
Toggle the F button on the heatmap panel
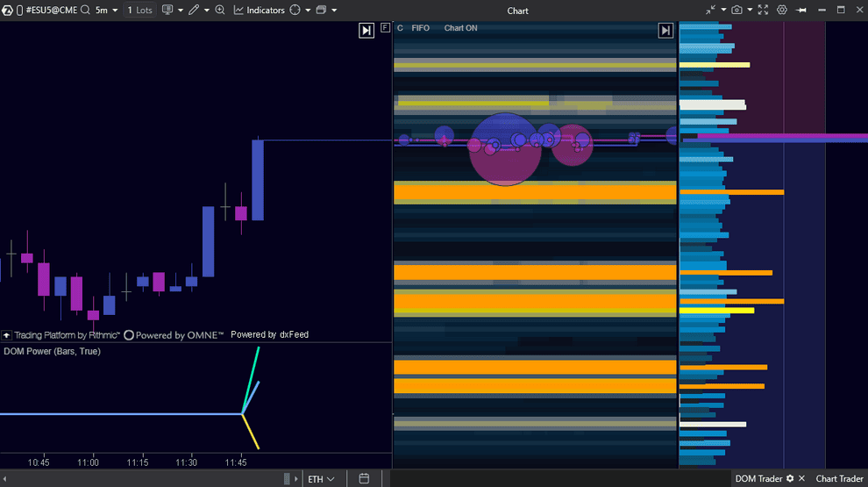[386, 28]
